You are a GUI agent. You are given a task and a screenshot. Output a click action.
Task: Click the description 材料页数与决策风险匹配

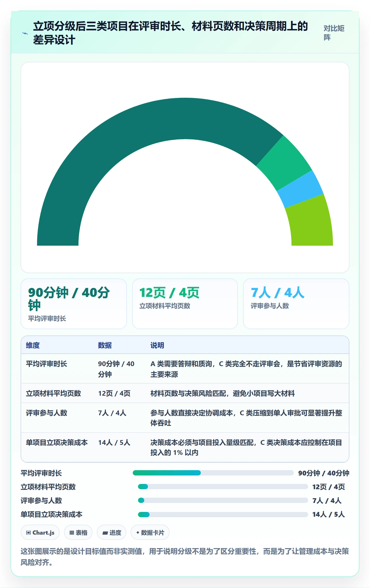(223, 393)
